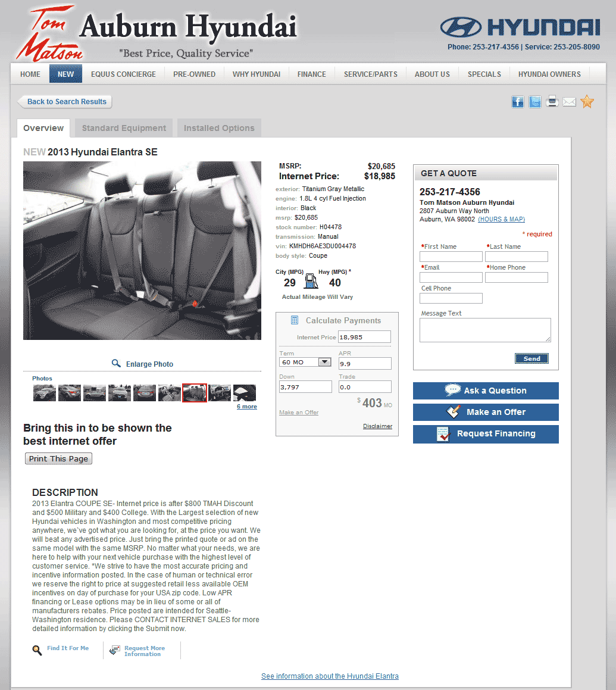Click the Request More Information icon

click(x=115, y=650)
